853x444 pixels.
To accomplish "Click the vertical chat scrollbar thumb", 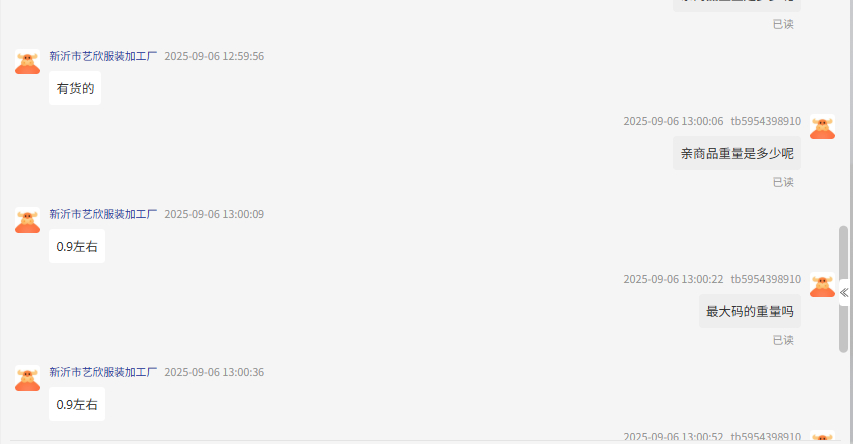I will [843, 289].
